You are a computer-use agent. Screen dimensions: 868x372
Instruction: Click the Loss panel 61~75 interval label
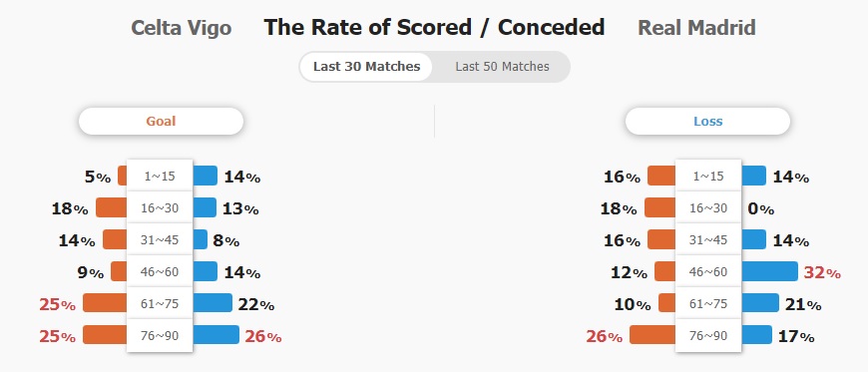(x=708, y=303)
